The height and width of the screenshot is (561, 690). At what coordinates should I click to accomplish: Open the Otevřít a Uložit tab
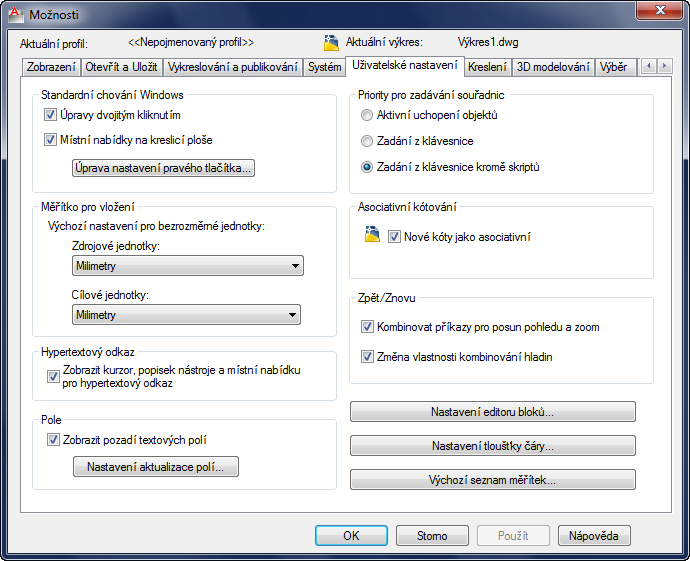[121, 67]
